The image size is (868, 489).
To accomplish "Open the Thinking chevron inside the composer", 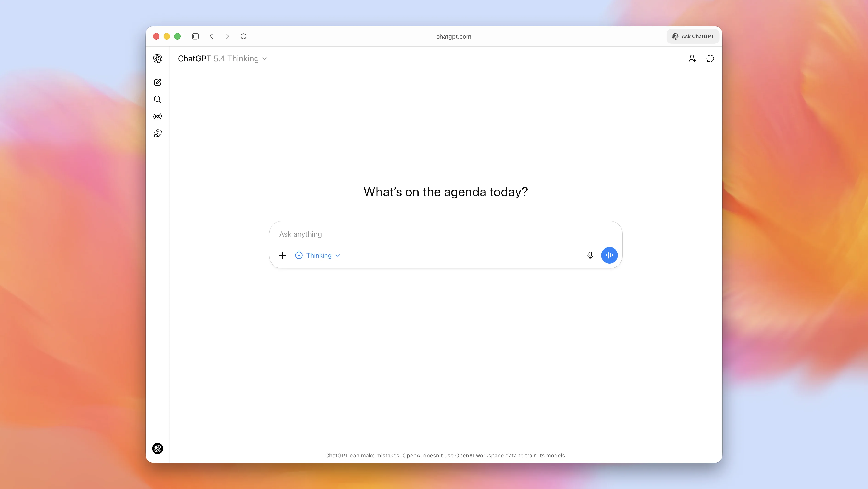I will pyautogui.click(x=338, y=255).
